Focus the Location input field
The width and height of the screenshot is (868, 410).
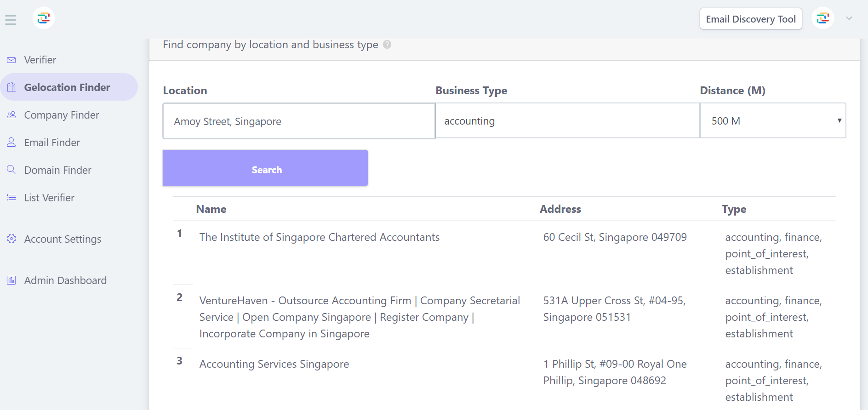point(299,121)
